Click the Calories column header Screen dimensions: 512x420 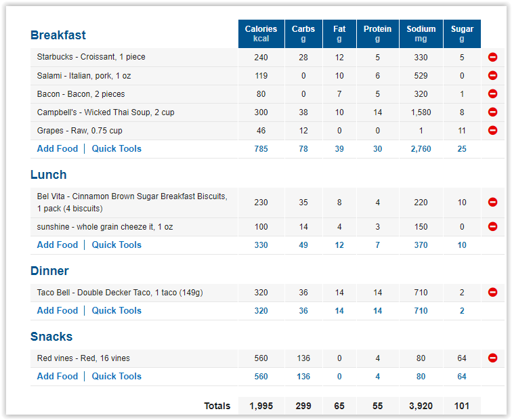261,34
